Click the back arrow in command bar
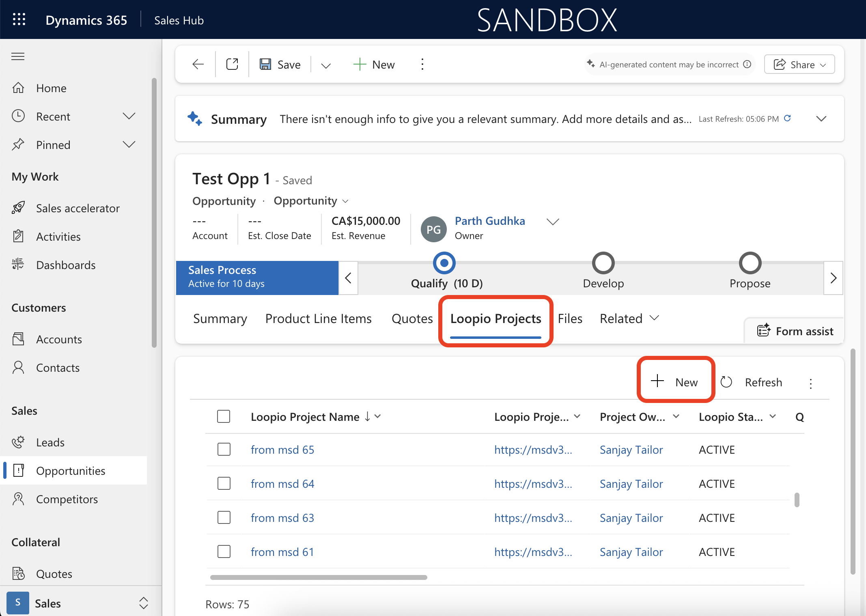The width and height of the screenshot is (866, 616). pos(198,64)
